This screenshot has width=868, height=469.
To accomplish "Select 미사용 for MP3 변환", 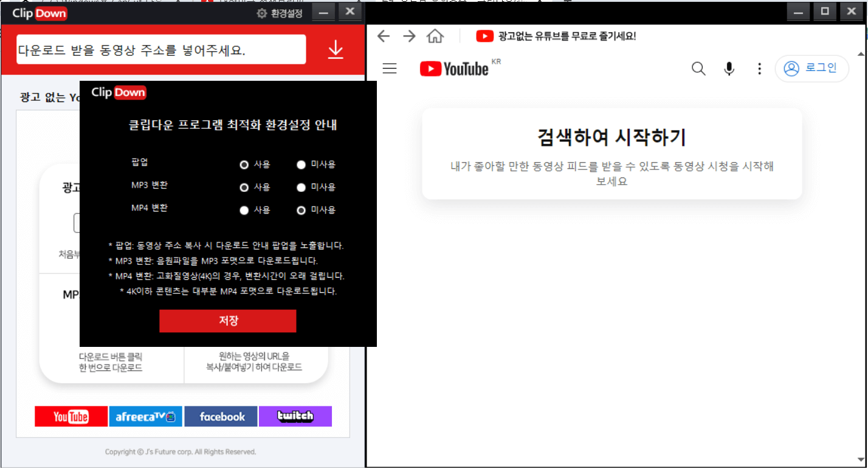I will click(301, 188).
